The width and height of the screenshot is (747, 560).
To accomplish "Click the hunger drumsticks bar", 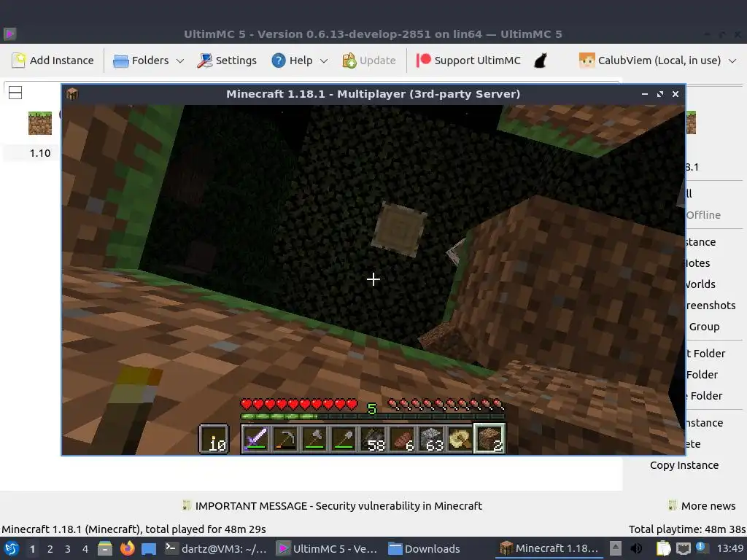I will pyautogui.click(x=446, y=405).
